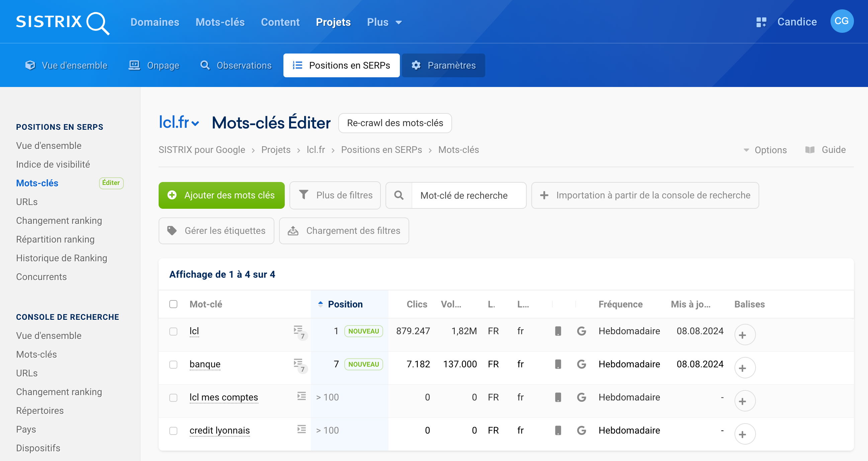Check the credit lyonnais checkbox
Image resolution: width=868 pixels, height=461 pixels.
tap(173, 430)
